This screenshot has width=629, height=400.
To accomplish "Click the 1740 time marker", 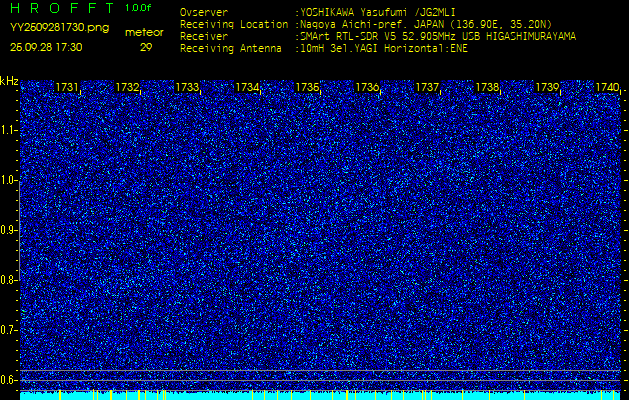I will point(607,88).
